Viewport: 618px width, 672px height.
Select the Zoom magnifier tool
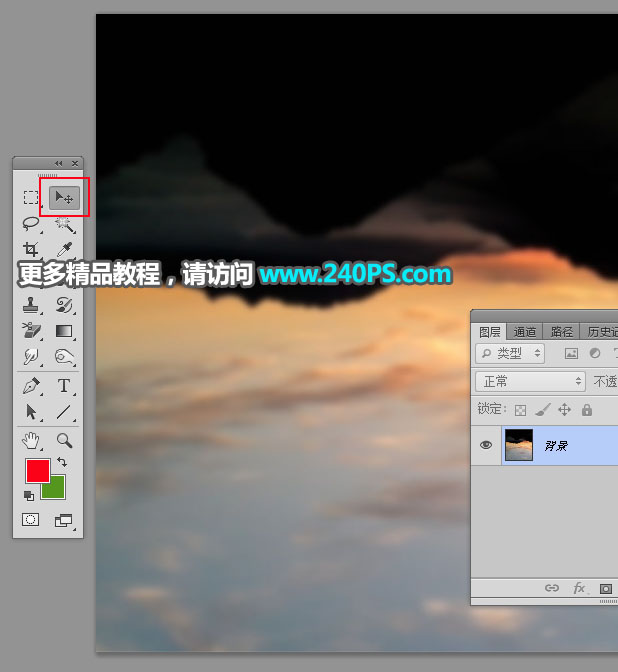pyautogui.click(x=64, y=440)
